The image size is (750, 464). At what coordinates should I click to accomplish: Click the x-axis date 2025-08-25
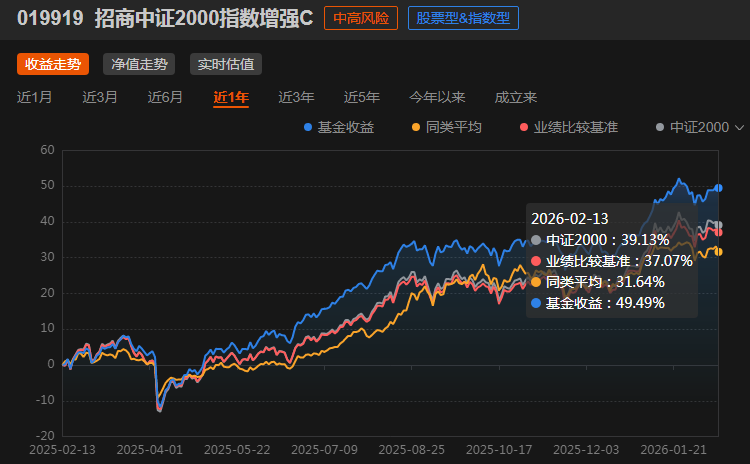coord(412,450)
